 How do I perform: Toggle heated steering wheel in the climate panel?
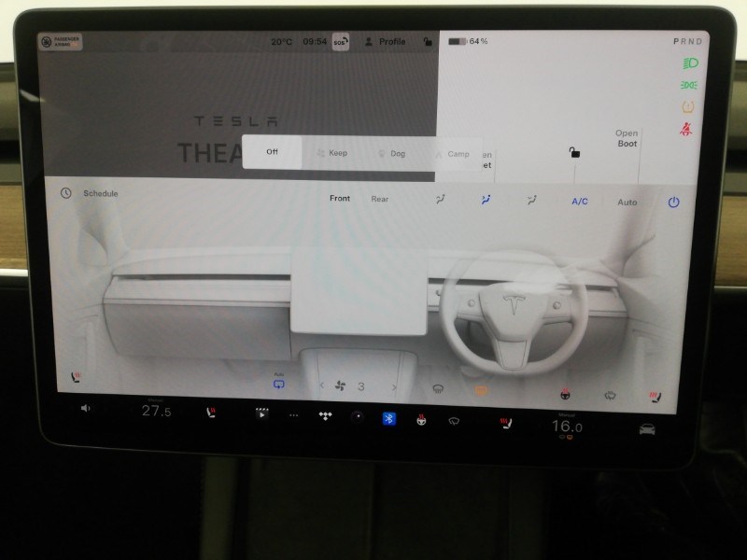point(566,394)
